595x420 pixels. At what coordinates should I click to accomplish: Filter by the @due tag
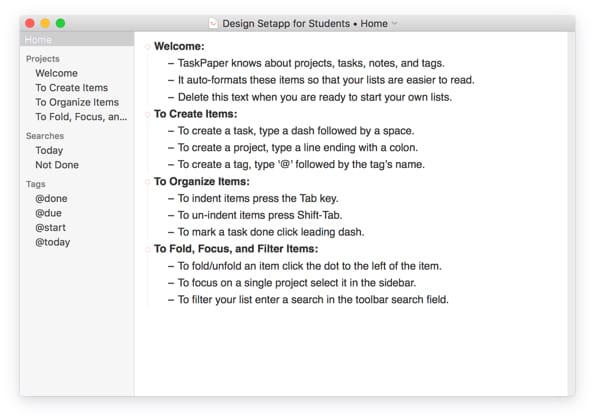(48, 213)
